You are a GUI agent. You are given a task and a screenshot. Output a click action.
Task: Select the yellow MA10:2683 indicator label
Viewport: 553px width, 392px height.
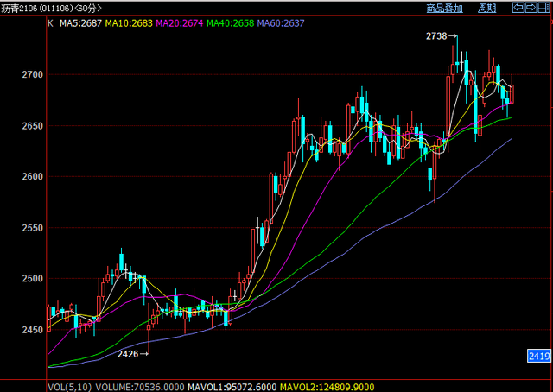pos(129,23)
